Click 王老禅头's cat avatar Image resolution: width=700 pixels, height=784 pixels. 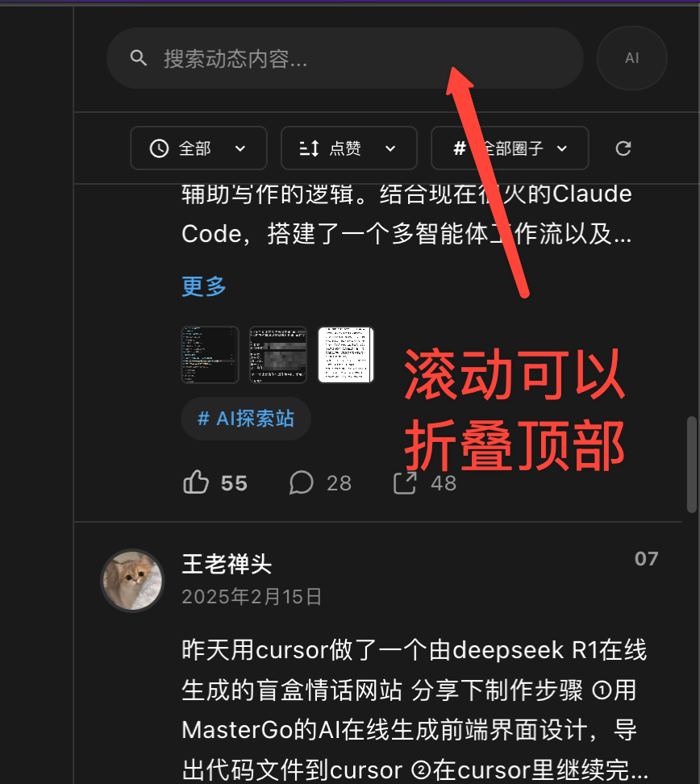point(132,581)
